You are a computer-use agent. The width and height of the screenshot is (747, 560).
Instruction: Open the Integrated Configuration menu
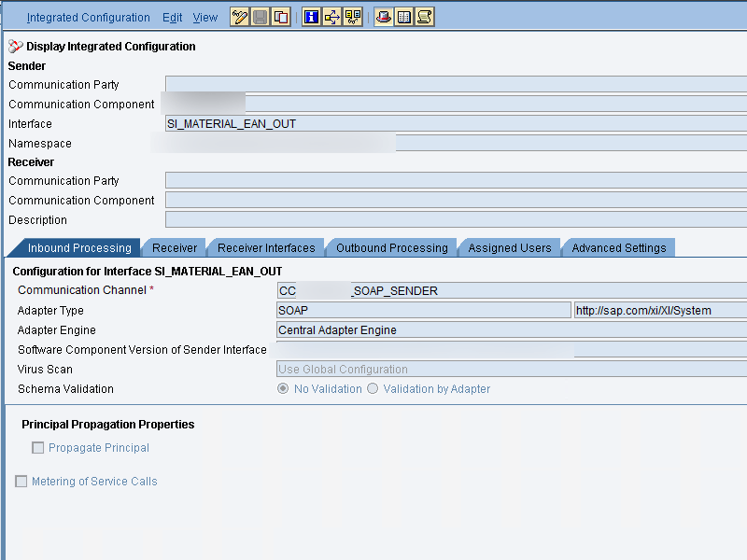click(88, 17)
